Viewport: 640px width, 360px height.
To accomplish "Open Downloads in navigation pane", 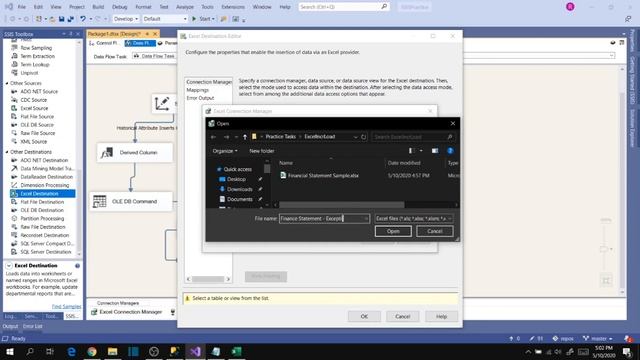I will 239,189.
